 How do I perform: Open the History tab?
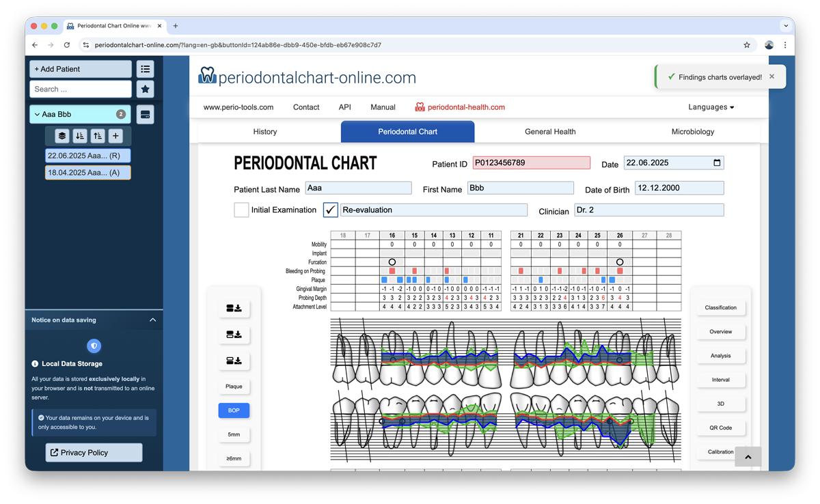(x=265, y=132)
